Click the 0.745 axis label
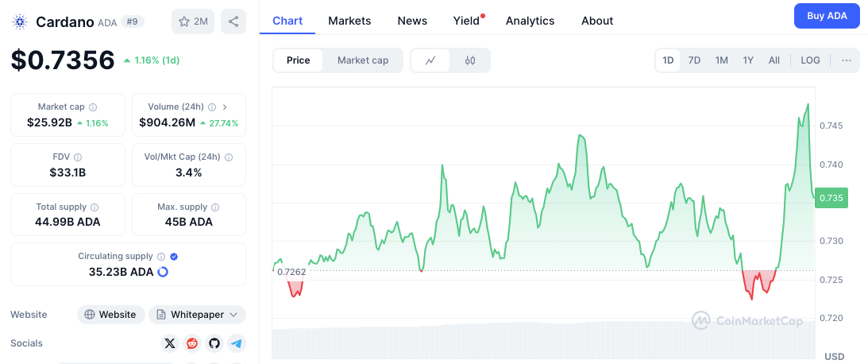The height and width of the screenshot is (364, 868). coord(831,126)
